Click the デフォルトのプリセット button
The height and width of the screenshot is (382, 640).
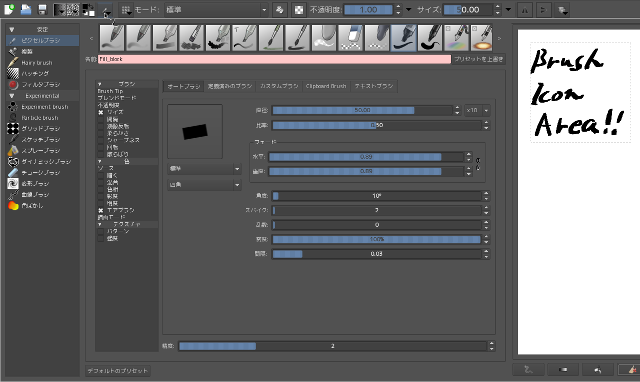118,371
